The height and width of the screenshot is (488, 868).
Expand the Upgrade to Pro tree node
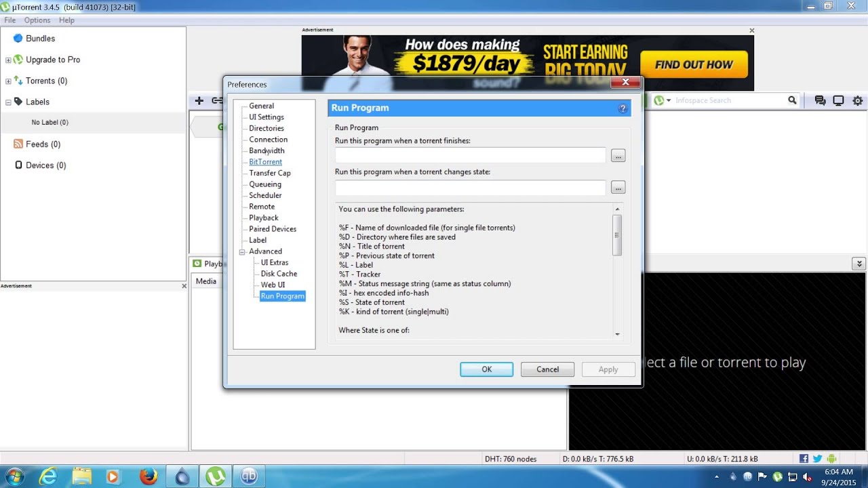coord(8,60)
